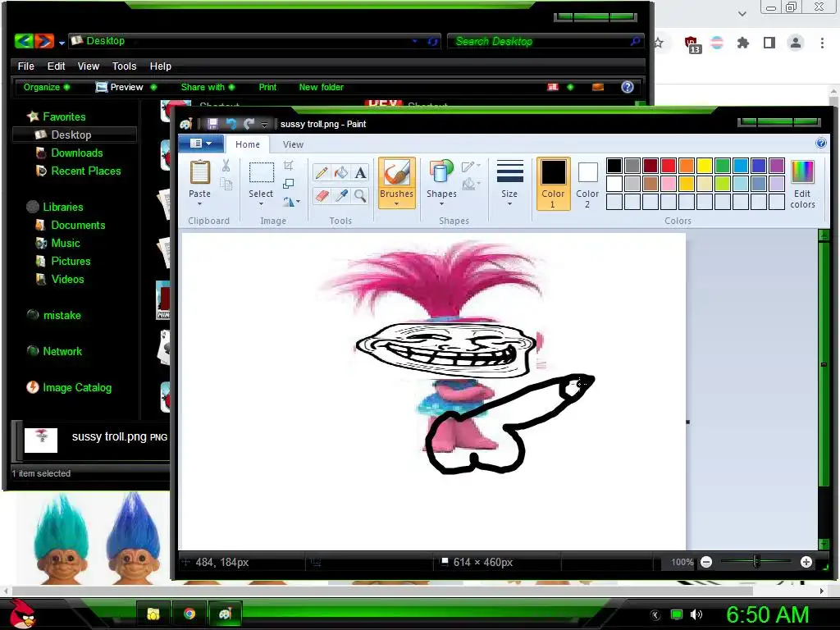Switch to the View ribbon tab
Viewport: 840px width, 630px height.
point(293,144)
